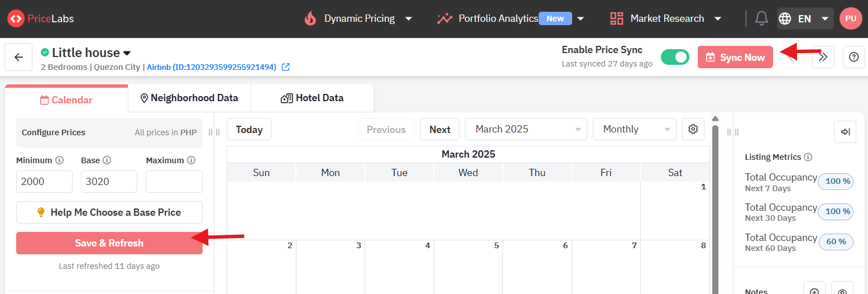This screenshot has width=868, height=294.
Task: Click the Minimum price field
Action: [x=45, y=182]
